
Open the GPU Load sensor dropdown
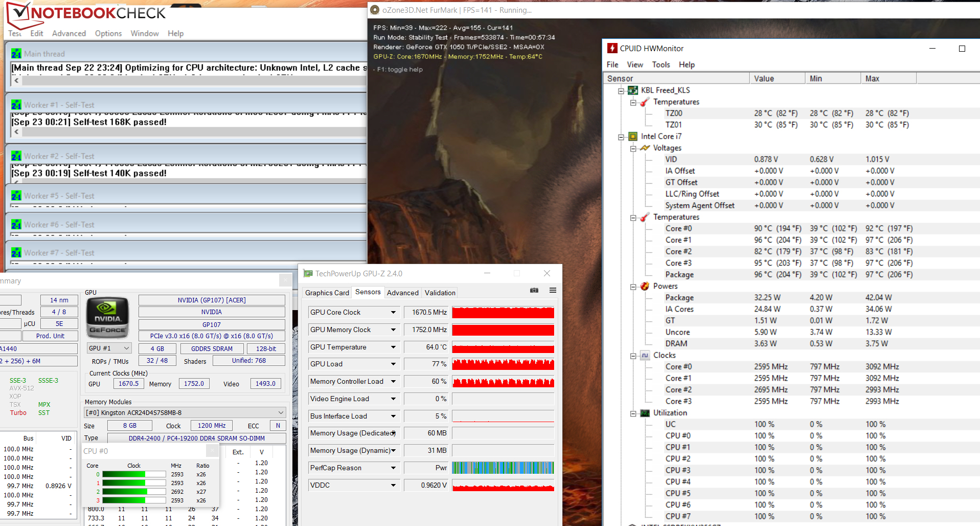point(393,364)
